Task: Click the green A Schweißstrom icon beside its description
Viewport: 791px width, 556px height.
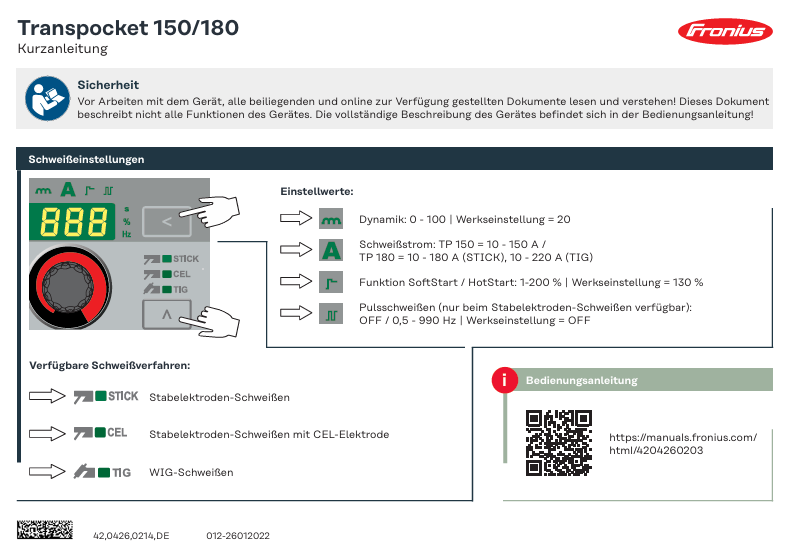Action: click(331, 250)
